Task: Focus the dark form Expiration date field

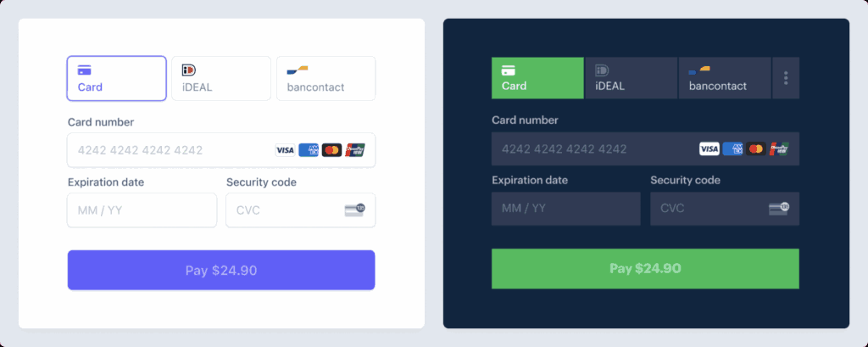Action: pos(565,208)
